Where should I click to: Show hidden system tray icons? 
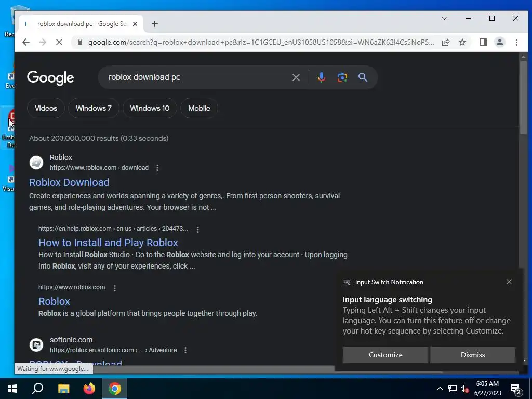tap(440, 389)
